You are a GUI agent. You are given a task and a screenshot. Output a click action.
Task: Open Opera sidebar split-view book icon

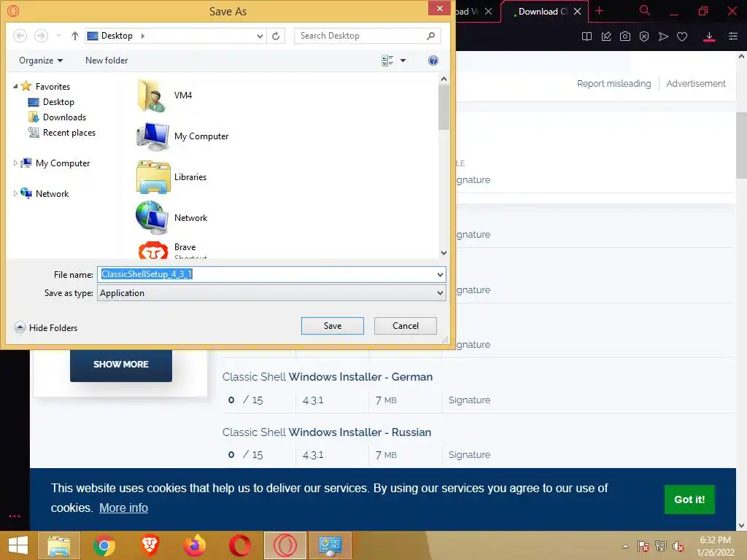click(x=587, y=36)
